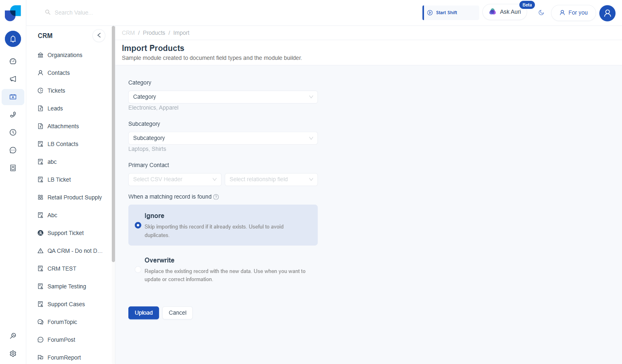This screenshot has width=622, height=364.
Task: Open the Subcategory dropdown
Action: coord(223,138)
